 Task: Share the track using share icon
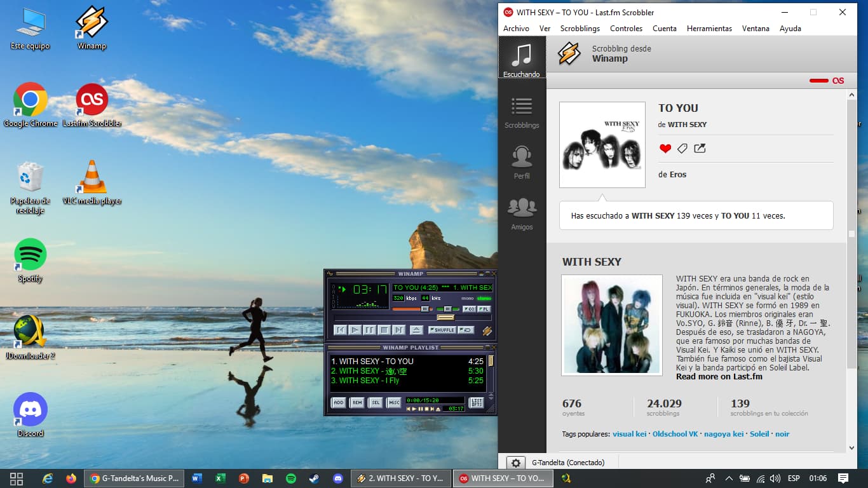point(700,149)
